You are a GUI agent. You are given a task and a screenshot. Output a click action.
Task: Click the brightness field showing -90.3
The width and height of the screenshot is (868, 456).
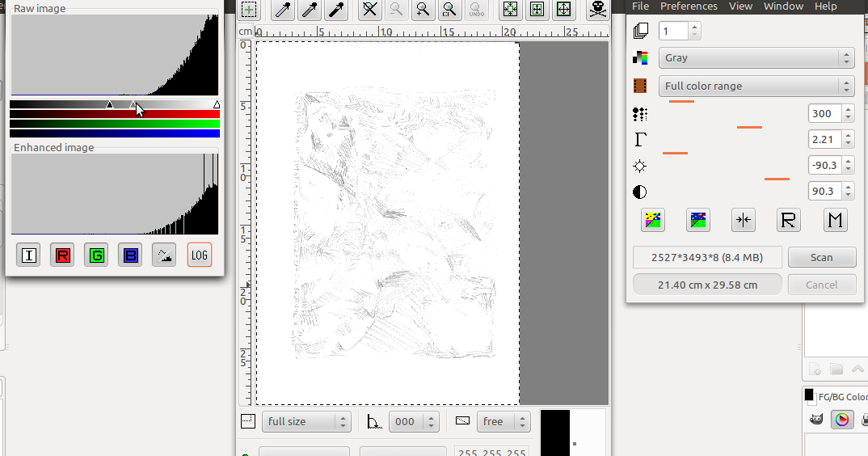tap(825, 165)
